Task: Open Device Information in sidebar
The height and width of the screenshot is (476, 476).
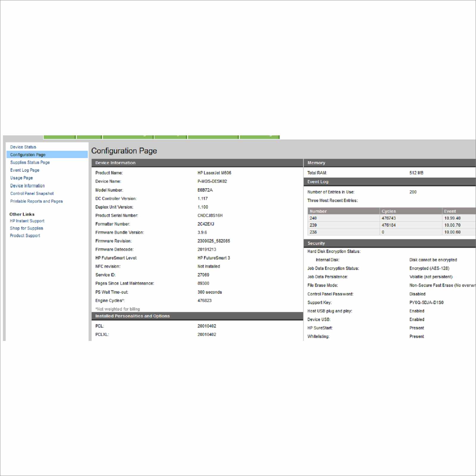Action: tap(27, 186)
